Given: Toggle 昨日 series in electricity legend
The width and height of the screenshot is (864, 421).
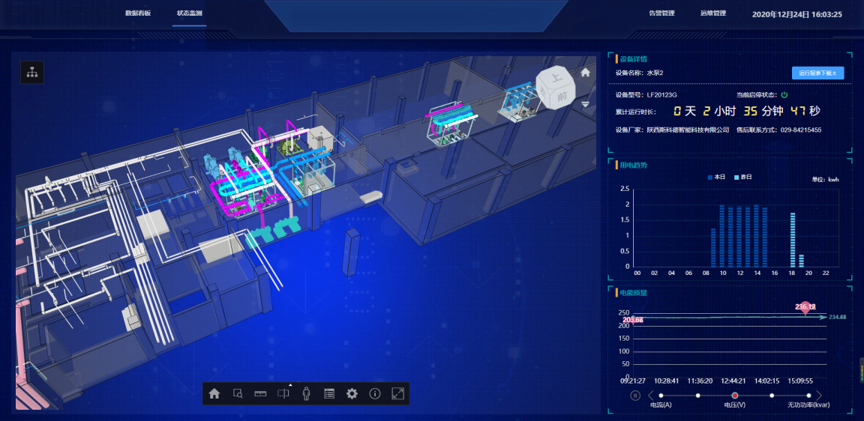Looking at the screenshot, I should click(x=744, y=177).
